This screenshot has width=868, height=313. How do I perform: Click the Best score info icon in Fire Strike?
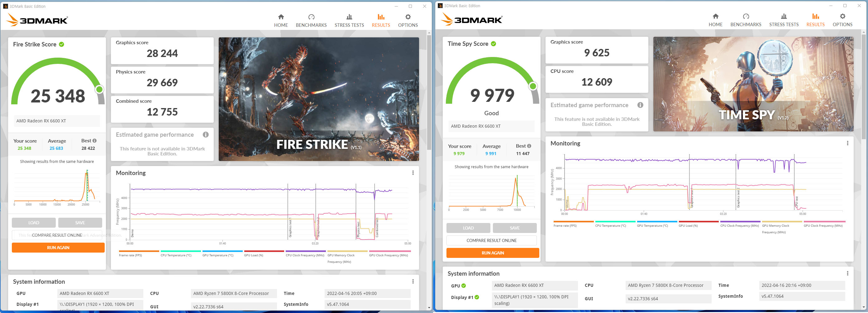[x=95, y=140]
